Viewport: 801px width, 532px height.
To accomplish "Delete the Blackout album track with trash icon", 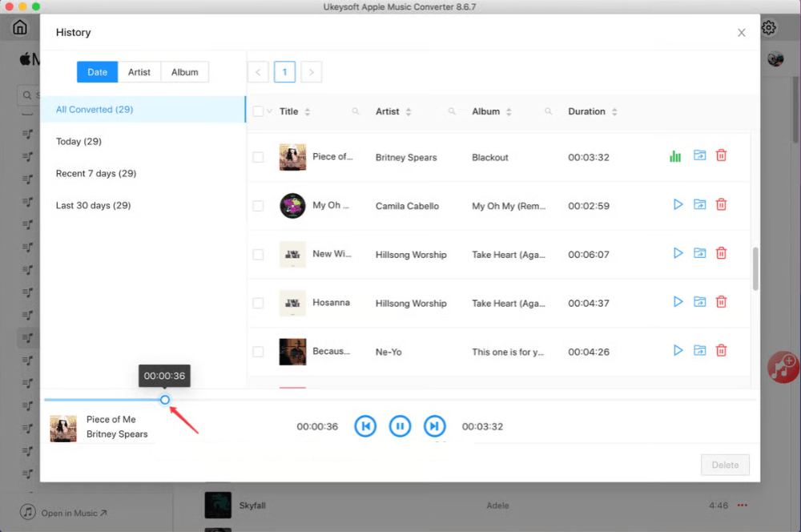I will click(722, 155).
